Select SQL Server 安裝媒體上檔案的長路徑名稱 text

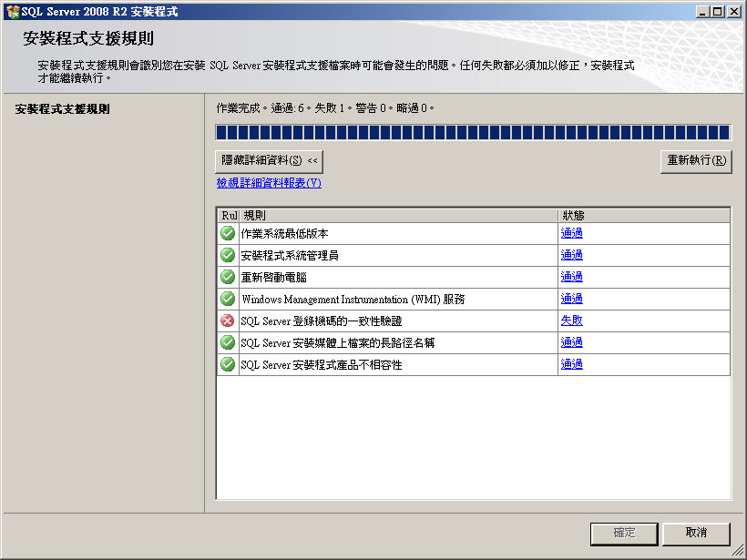tap(338, 343)
